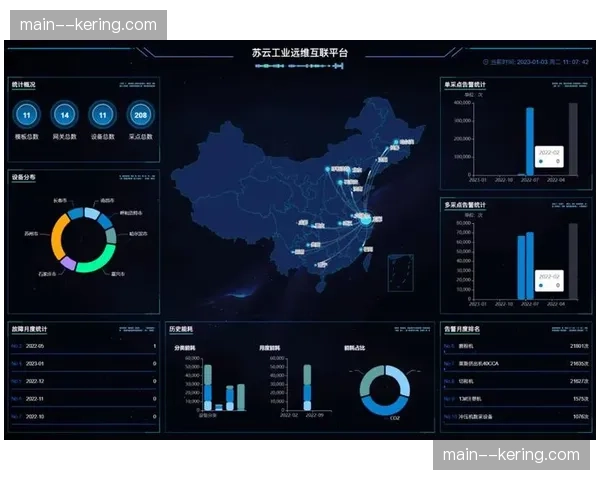
Task: Select the 21801次 ranking row
Action: (x=516, y=346)
